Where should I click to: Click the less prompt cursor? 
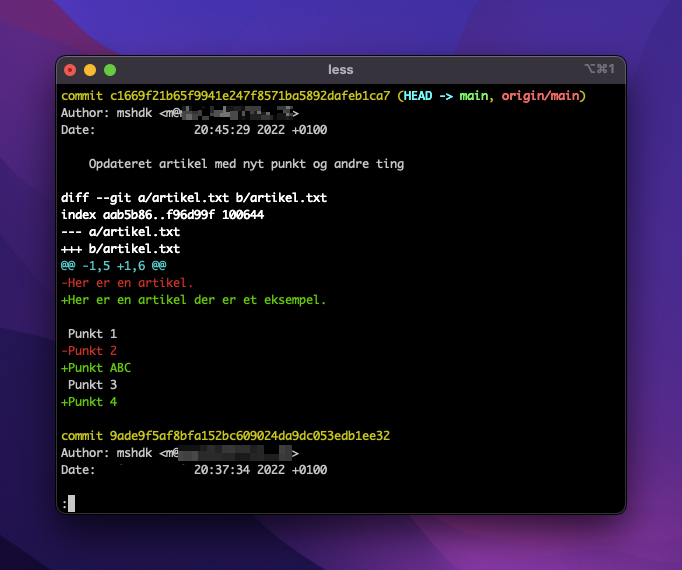71,504
